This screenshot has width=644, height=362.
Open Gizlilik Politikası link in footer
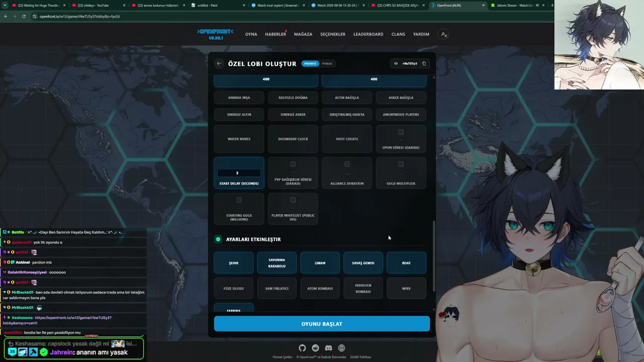pos(360,357)
